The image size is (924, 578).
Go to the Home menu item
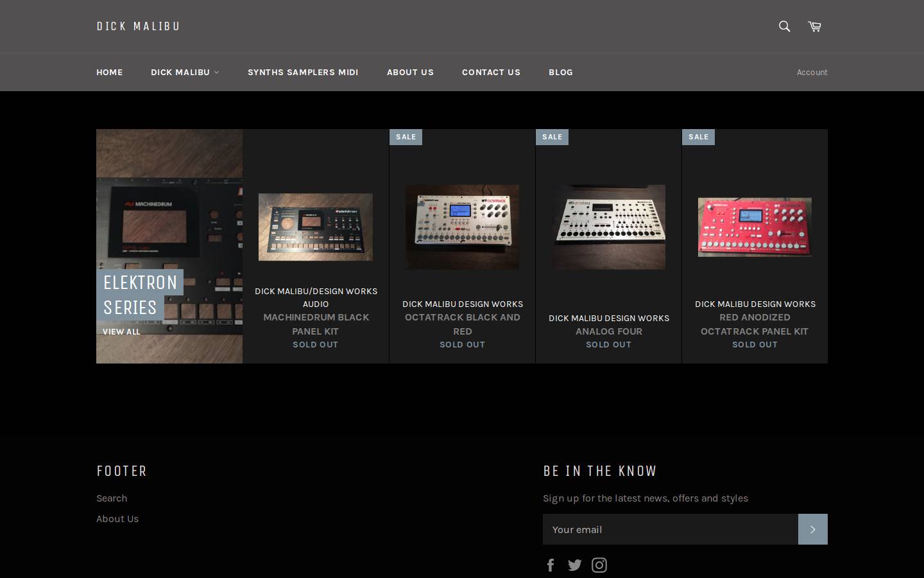pyautogui.click(x=109, y=72)
